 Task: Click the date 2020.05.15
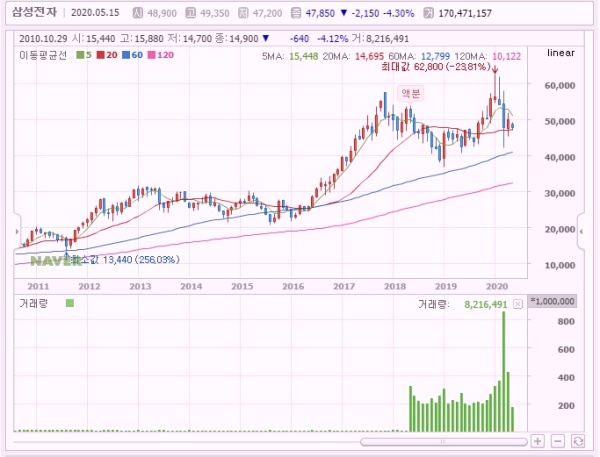pos(95,13)
